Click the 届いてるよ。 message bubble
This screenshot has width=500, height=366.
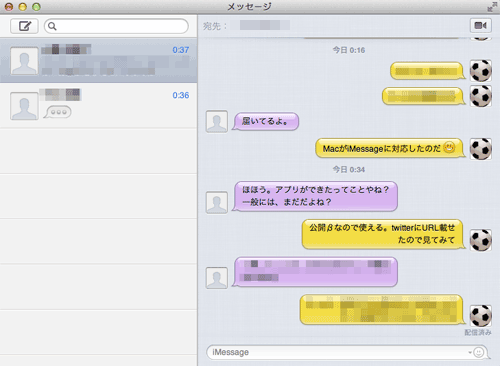266,121
